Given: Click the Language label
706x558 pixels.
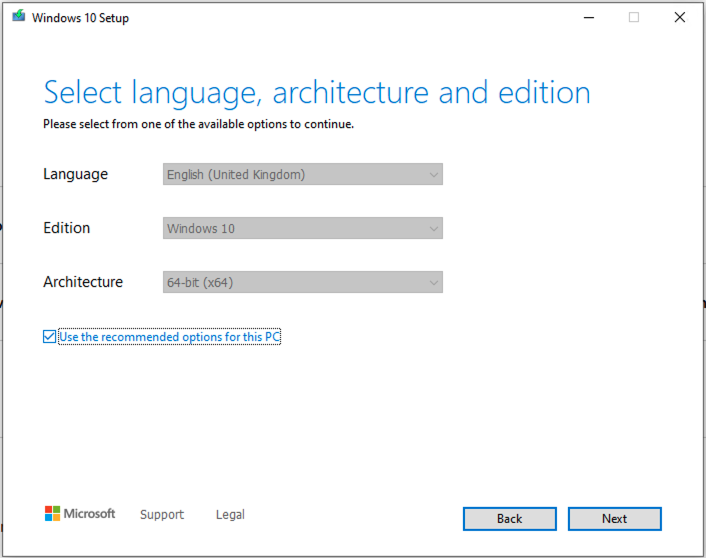Looking at the screenshot, I should 76,174.
